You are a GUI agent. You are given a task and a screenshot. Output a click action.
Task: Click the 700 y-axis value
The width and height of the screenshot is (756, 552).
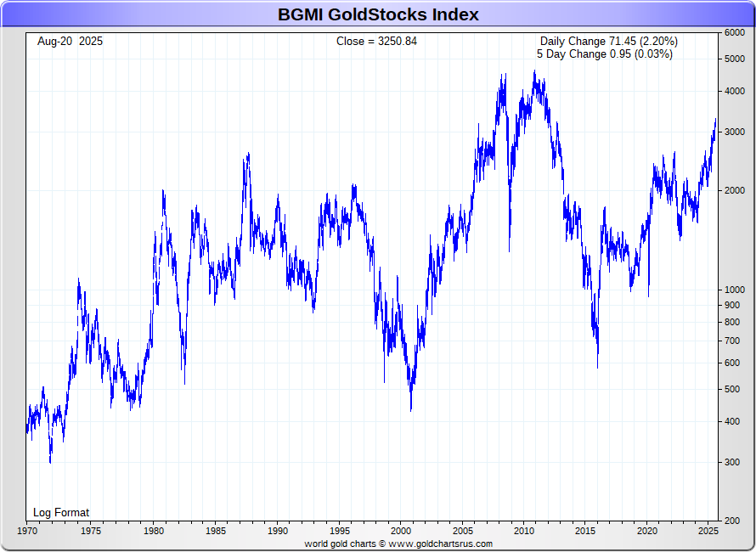point(732,341)
